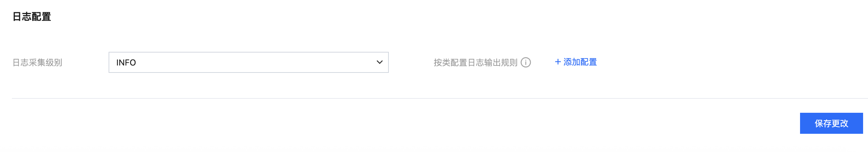Open the 日志采集级别 dropdown
The width and height of the screenshot is (868, 152).
(249, 62)
